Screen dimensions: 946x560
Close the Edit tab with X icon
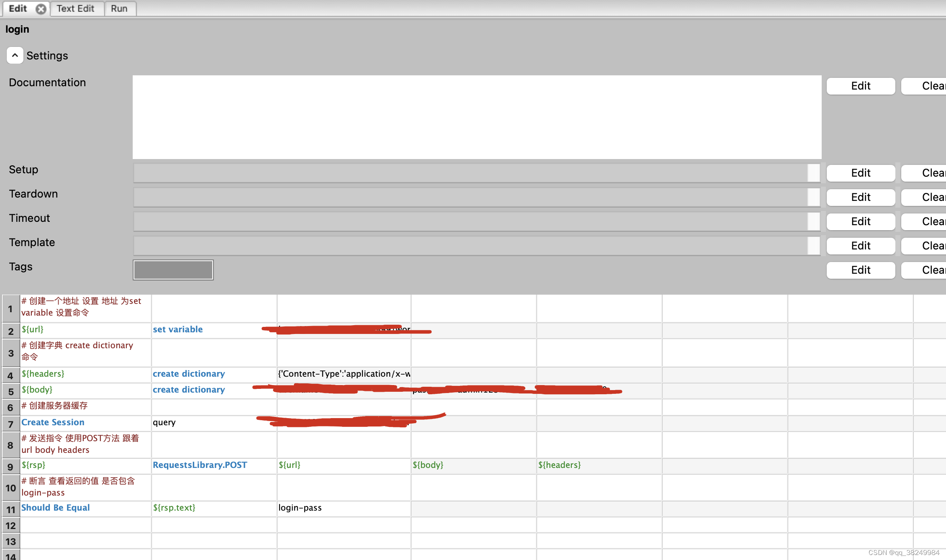point(41,9)
